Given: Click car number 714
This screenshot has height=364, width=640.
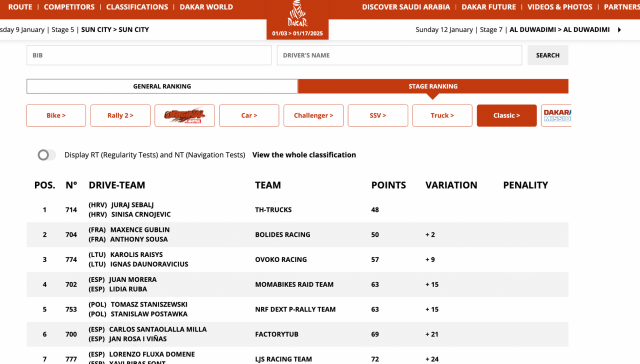Looking at the screenshot, I should click(71, 210).
